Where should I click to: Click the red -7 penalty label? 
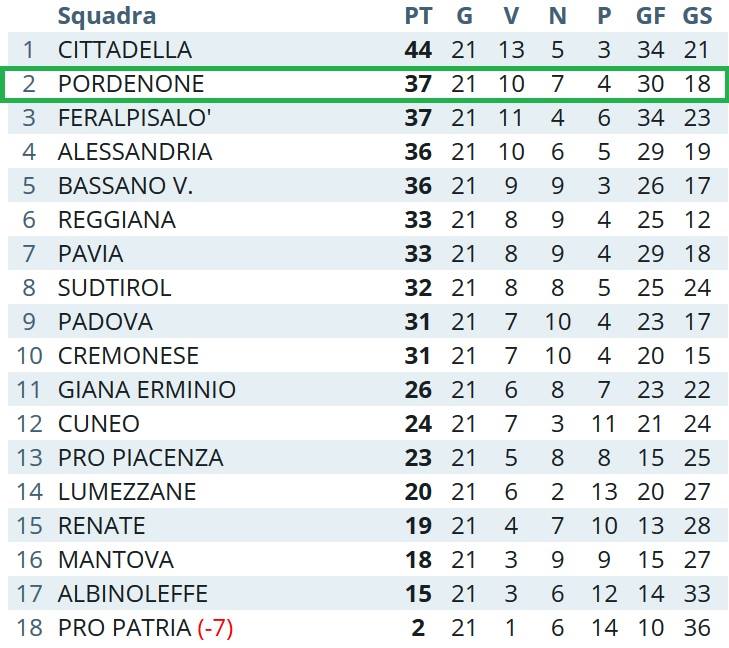[215, 628]
